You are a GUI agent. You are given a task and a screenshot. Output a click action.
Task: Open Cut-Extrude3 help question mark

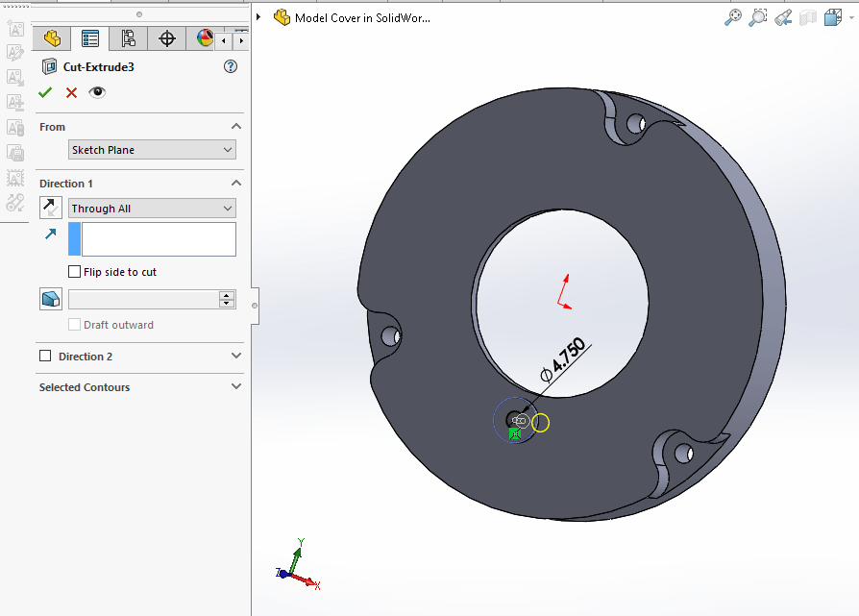coord(230,67)
